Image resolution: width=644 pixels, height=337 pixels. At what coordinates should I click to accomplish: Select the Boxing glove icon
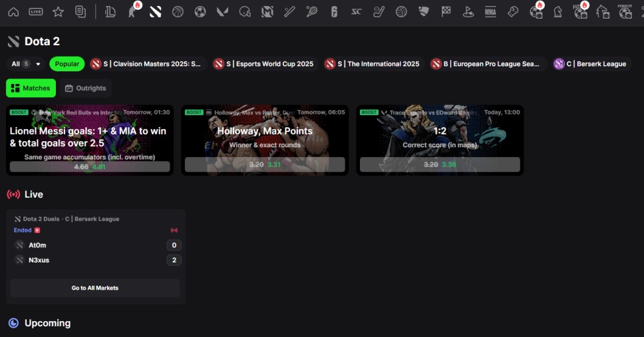513,12
